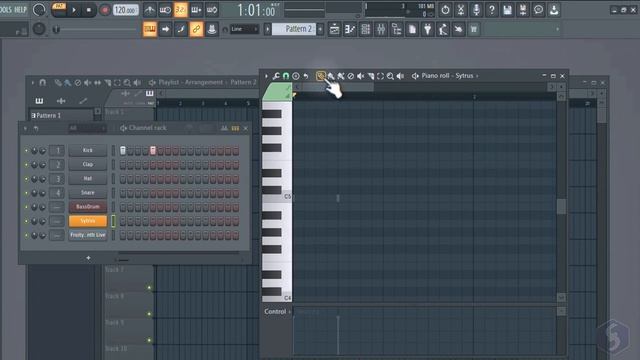This screenshot has width=640, height=360.
Task: Arm the Record button
Action: [x=104, y=10]
